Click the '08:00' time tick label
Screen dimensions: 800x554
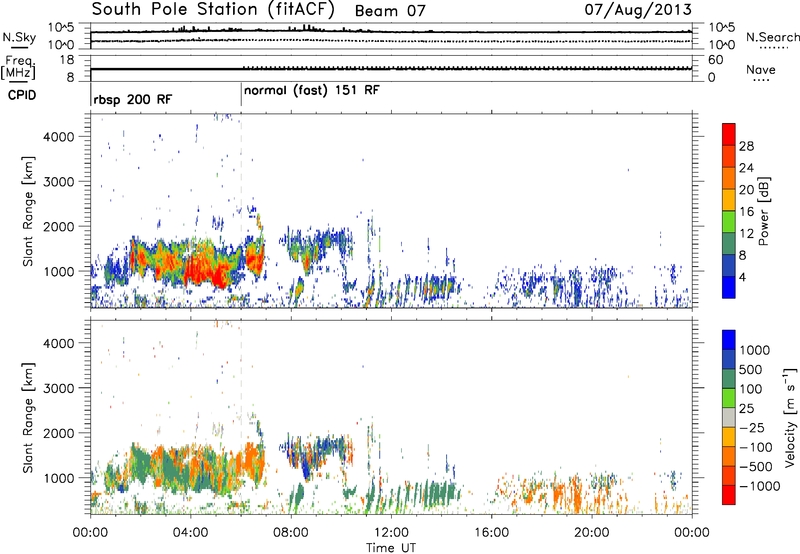pos(291,533)
